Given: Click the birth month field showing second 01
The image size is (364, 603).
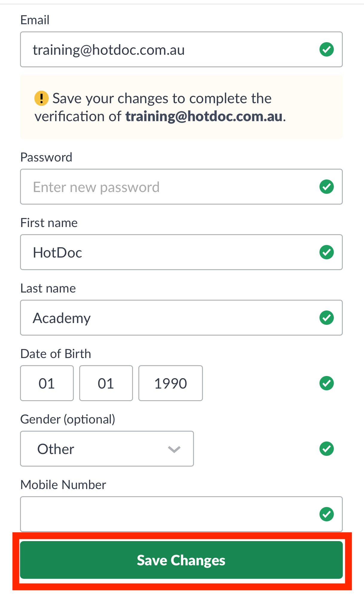Looking at the screenshot, I should pos(106,383).
